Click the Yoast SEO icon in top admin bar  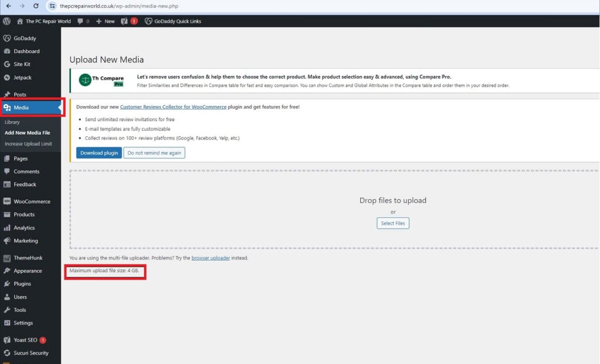(x=124, y=21)
